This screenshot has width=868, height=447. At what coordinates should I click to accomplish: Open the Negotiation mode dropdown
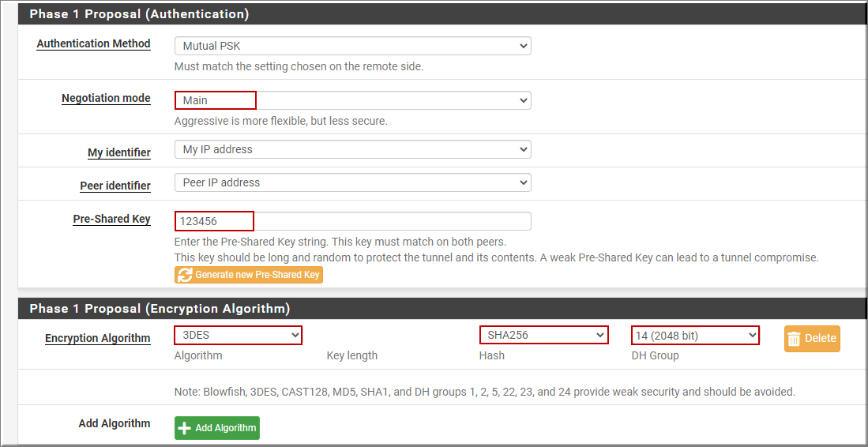(352, 100)
